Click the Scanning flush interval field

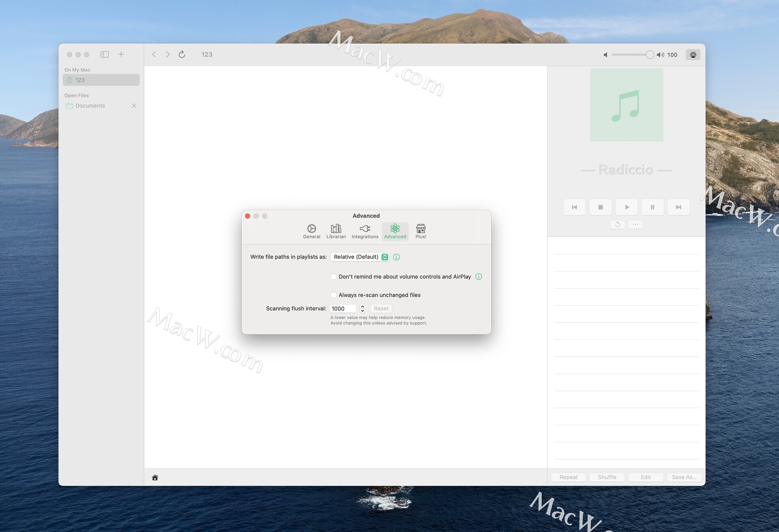click(x=343, y=308)
